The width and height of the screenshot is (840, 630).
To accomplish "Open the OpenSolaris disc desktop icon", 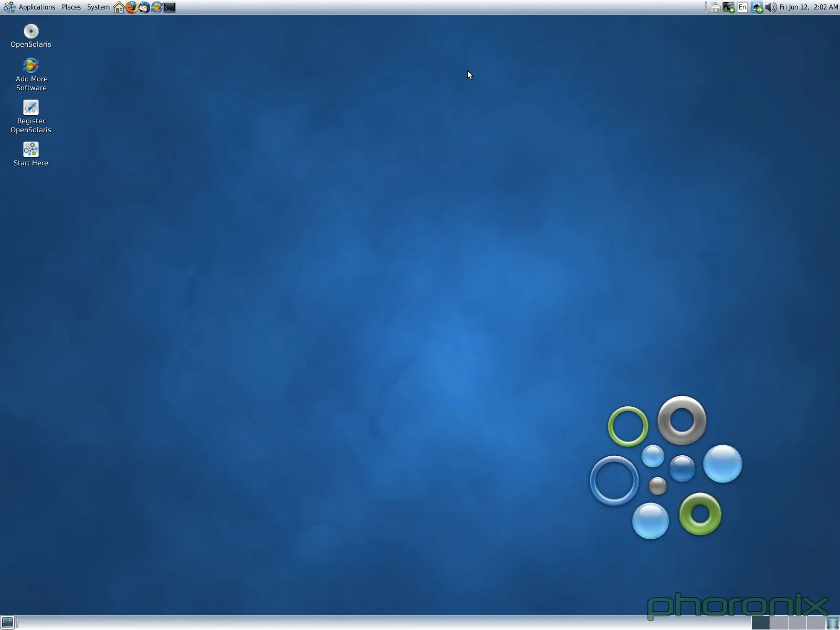I will (x=31, y=31).
